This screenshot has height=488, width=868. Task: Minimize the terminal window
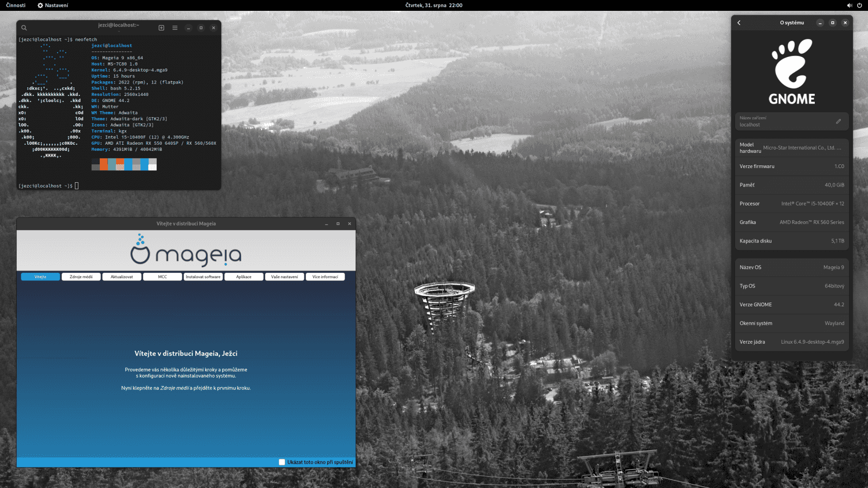(x=188, y=28)
